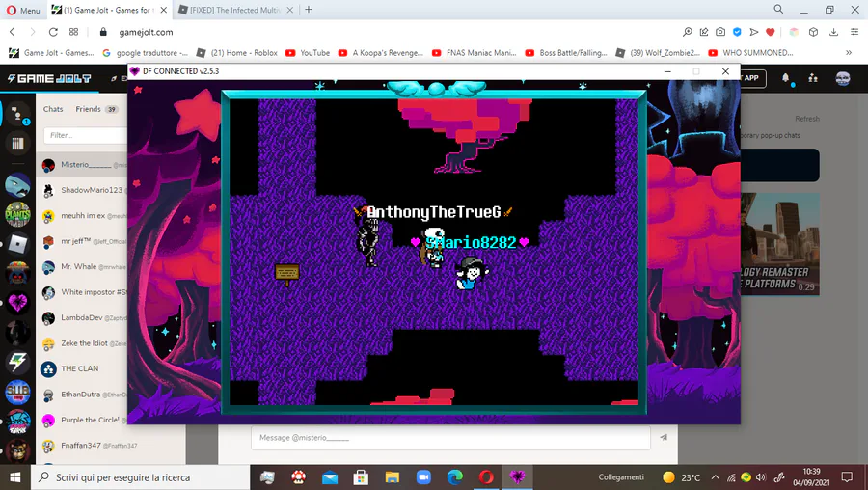Viewport: 868px width, 490px height.
Task: Open the Speed Dial start page
Action: (x=73, y=32)
